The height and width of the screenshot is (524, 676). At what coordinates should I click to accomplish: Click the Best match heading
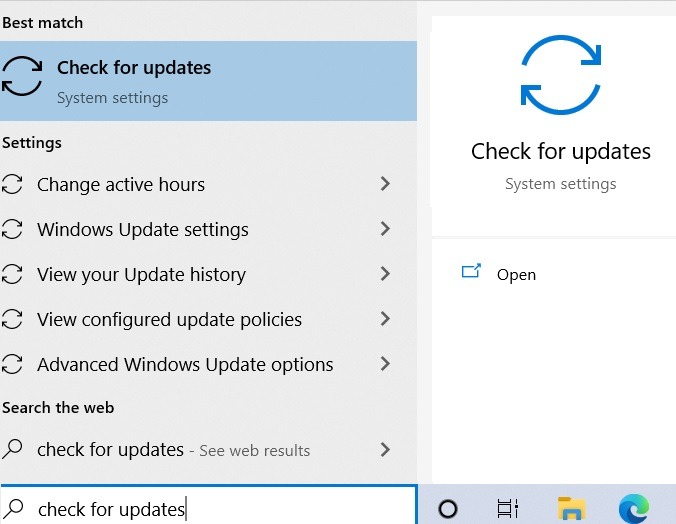pyautogui.click(x=42, y=22)
